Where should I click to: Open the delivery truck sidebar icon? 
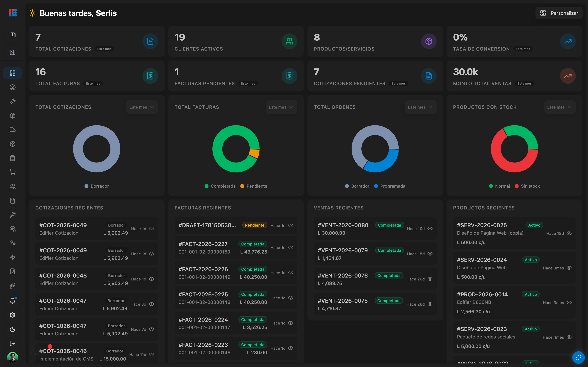click(x=13, y=130)
